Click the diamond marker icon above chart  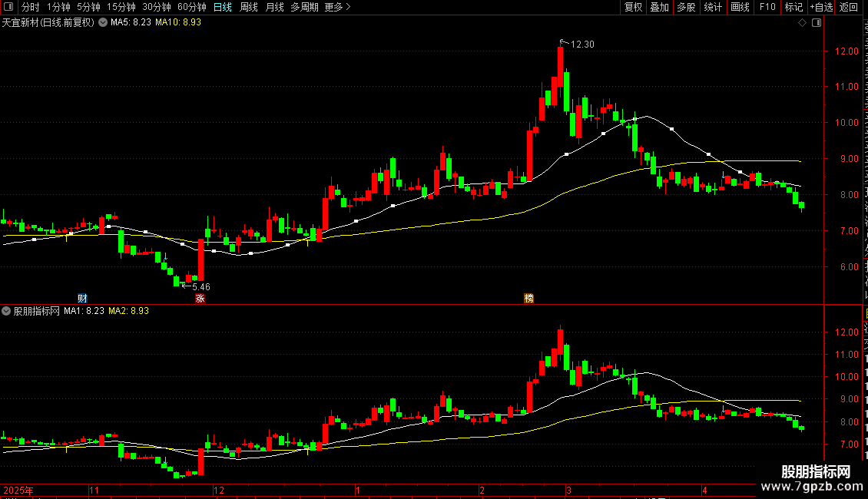tap(802, 23)
